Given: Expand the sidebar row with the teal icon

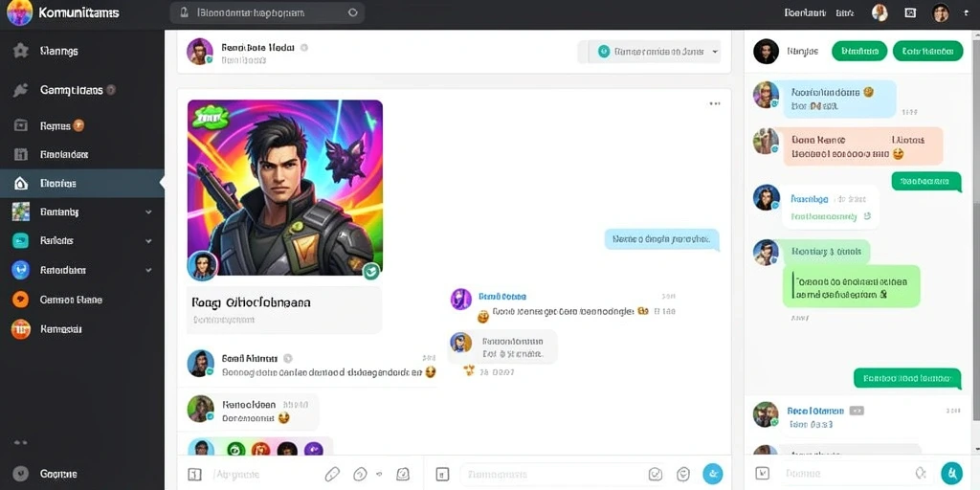Looking at the screenshot, I should [x=148, y=240].
